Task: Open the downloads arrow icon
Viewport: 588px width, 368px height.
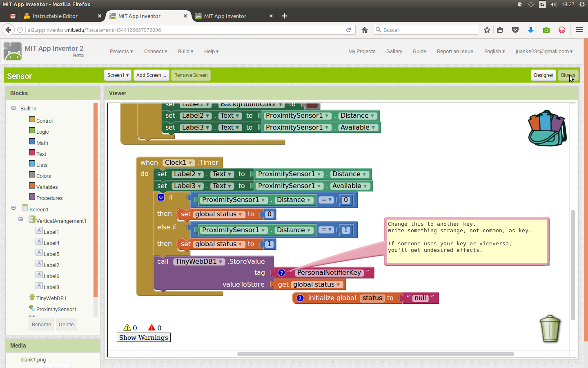Action: coord(531,30)
